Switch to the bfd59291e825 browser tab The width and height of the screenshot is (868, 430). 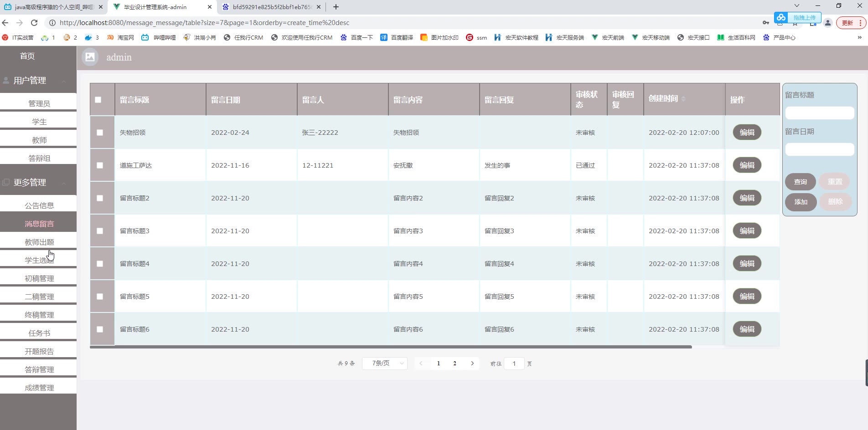[272, 7]
